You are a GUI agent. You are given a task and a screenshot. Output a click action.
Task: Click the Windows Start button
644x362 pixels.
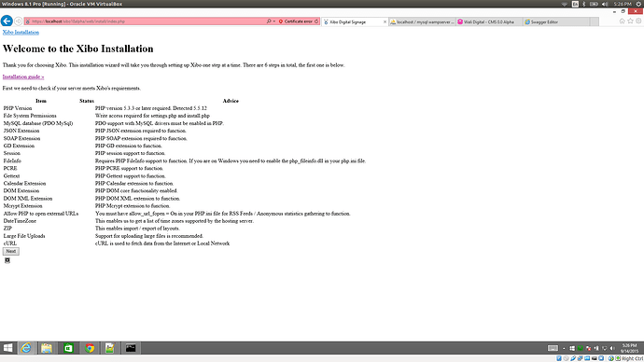tap(7, 348)
